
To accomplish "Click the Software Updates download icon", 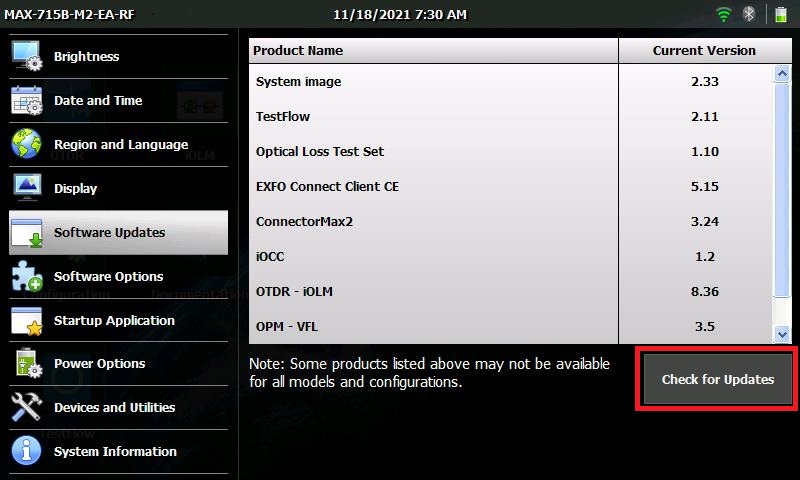I will click(x=27, y=233).
